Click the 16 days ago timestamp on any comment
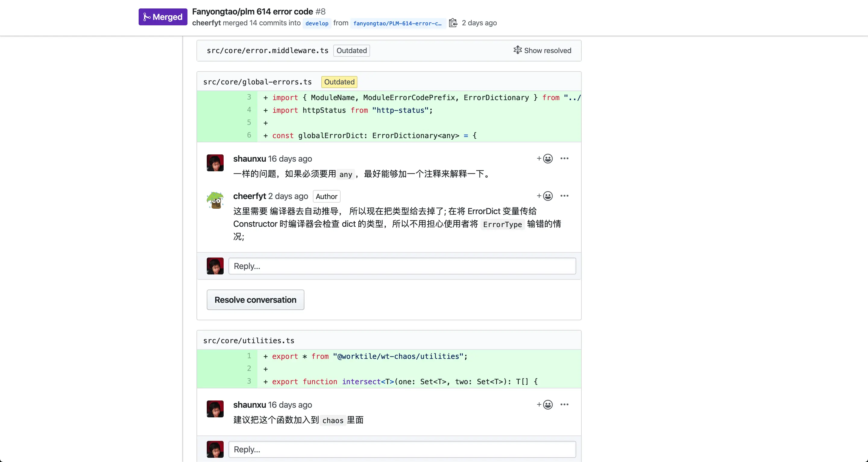 pyautogui.click(x=290, y=159)
